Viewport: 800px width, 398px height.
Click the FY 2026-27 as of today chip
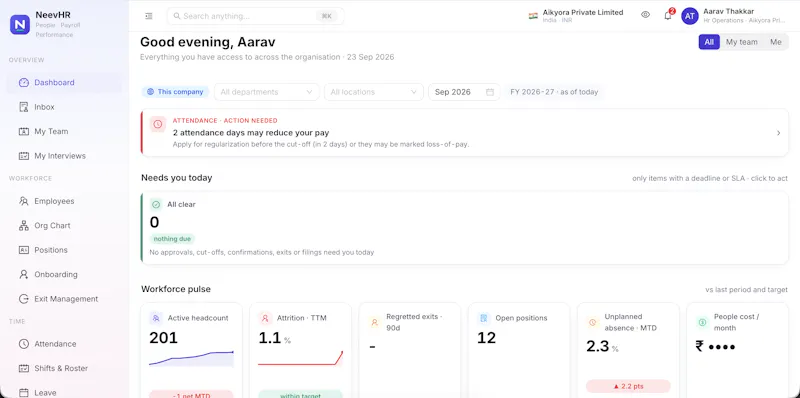pos(554,92)
